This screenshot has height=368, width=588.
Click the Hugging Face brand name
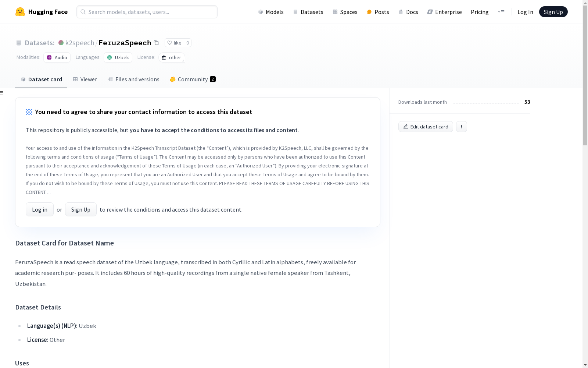[48, 12]
